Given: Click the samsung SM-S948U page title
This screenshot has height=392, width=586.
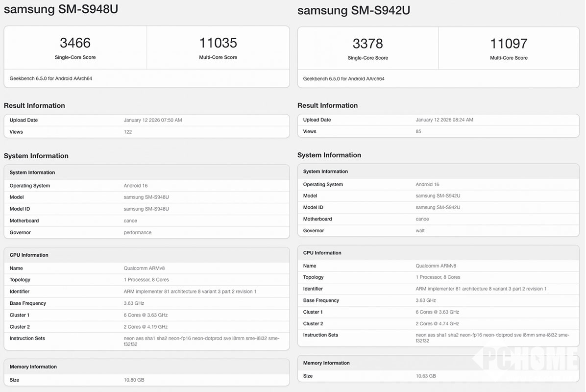Looking at the screenshot, I should coord(61,9).
